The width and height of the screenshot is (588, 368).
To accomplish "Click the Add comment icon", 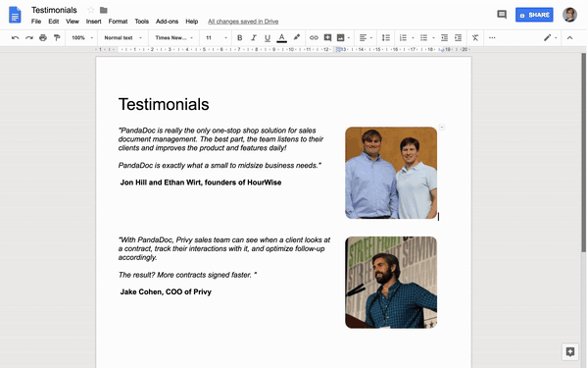I will click(327, 38).
